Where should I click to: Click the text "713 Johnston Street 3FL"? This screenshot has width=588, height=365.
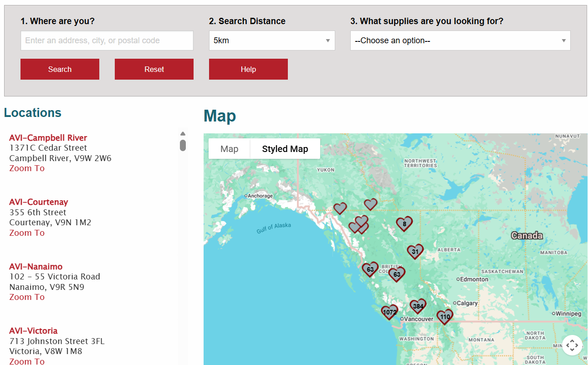(x=57, y=341)
